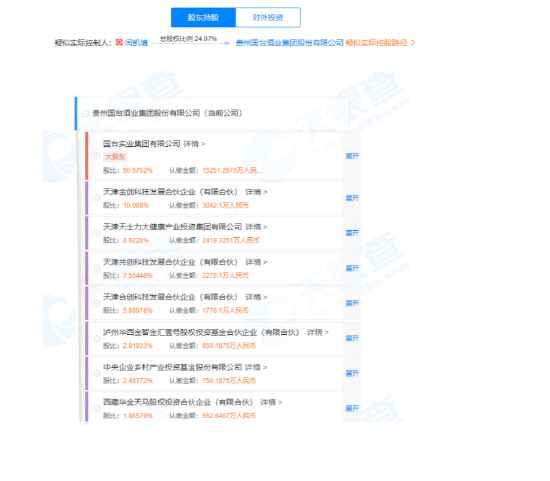Open 详情 for 天津金创科技发展合伙企业
The image size is (550, 481).
[x=256, y=192]
